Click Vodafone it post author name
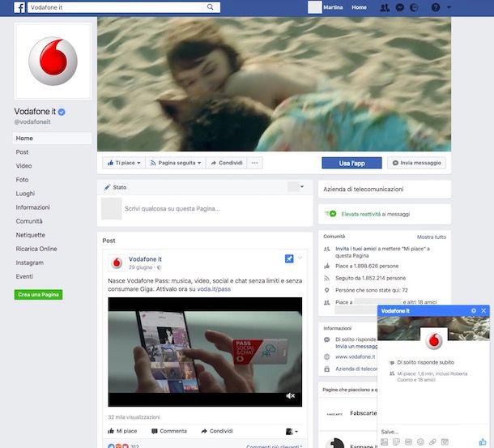Viewport: 494px width, 448px height. point(145,259)
